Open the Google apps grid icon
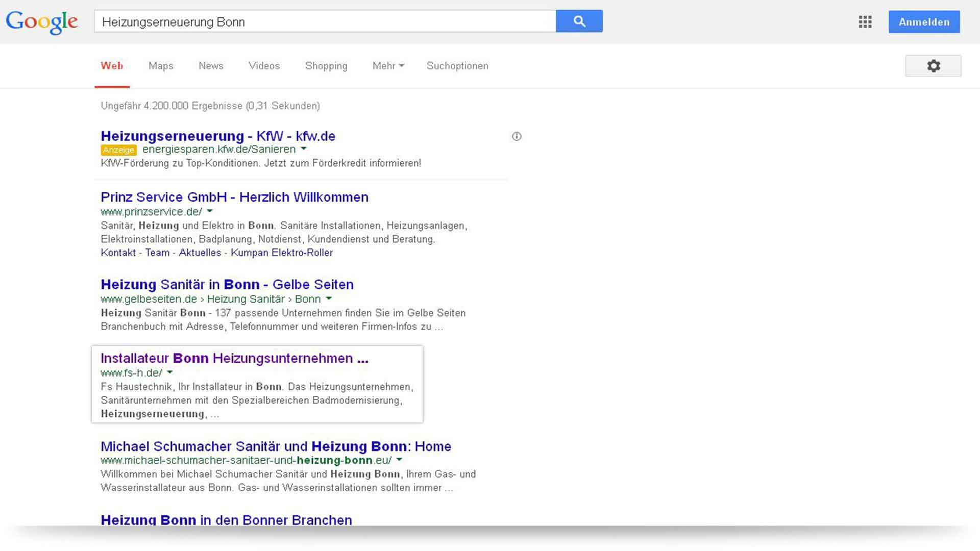This screenshot has height=551, width=980. [865, 22]
